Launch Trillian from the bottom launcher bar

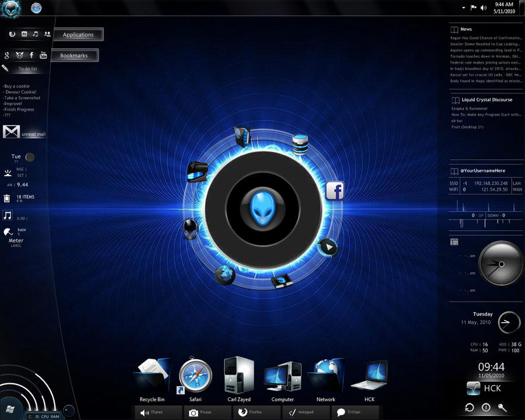tap(355, 412)
